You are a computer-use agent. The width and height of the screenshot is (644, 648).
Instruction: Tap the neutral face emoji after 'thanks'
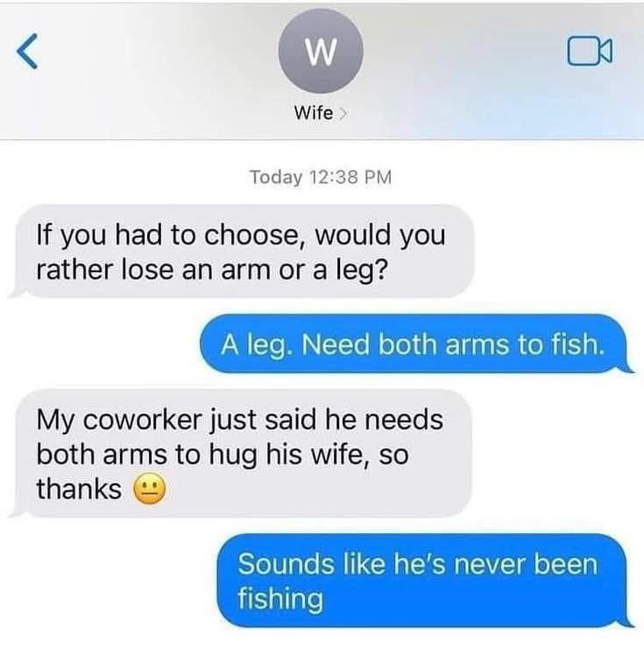tap(149, 489)
